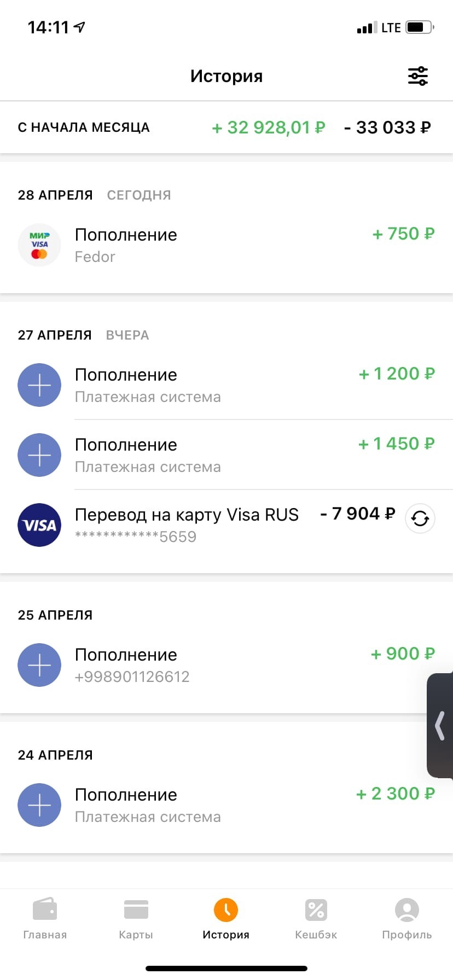Switch to the Главная tab
This screenshot has width=453, height=980.
click(45, 919)
